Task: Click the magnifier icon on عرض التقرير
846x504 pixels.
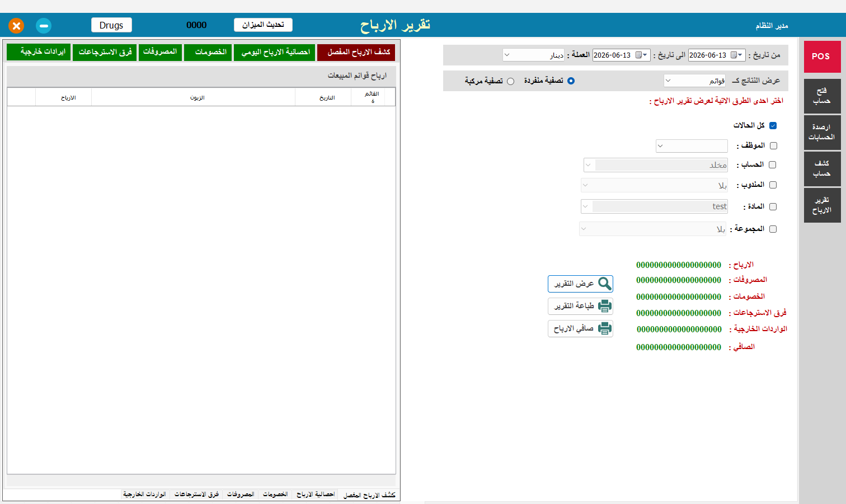Action: tap(605, 284)
